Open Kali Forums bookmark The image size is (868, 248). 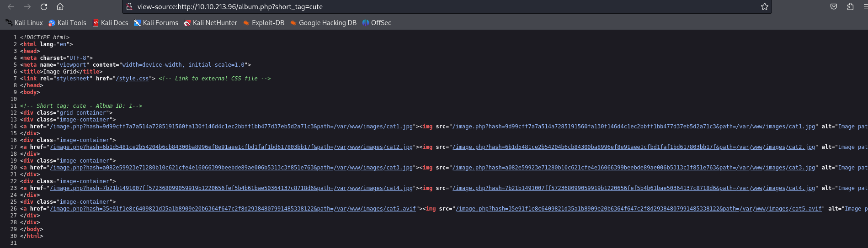click(156, 23)
